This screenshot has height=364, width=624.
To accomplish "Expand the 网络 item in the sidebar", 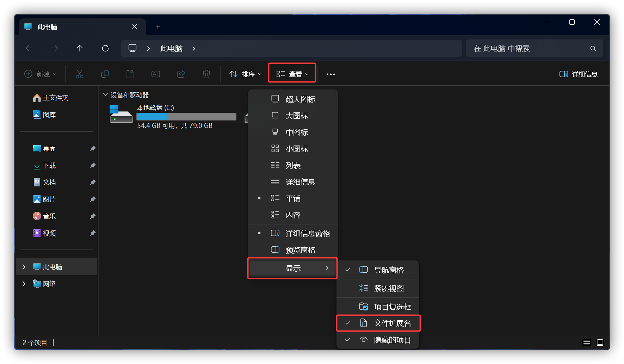I will 24,283.
